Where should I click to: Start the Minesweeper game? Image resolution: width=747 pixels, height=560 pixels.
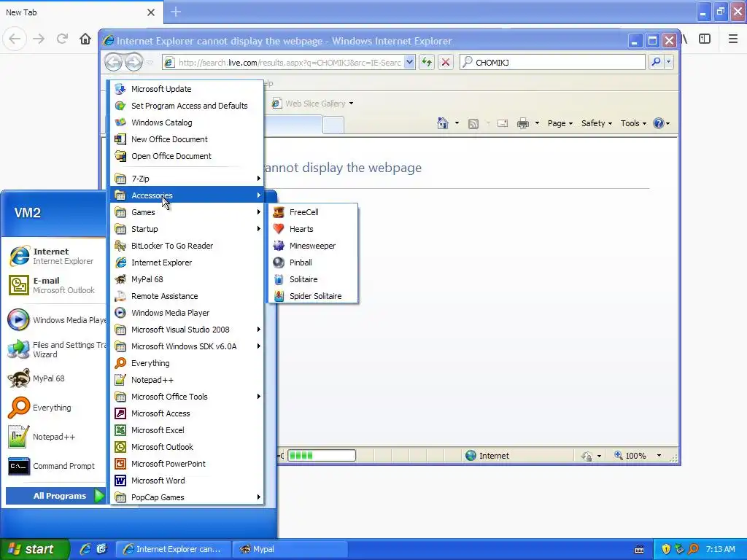(x=314, y=246)
